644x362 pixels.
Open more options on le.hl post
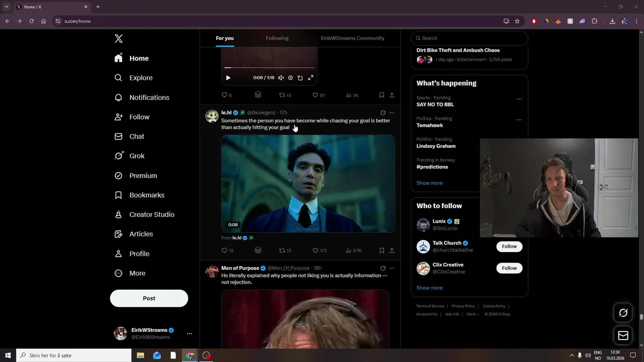pos(392,113)
